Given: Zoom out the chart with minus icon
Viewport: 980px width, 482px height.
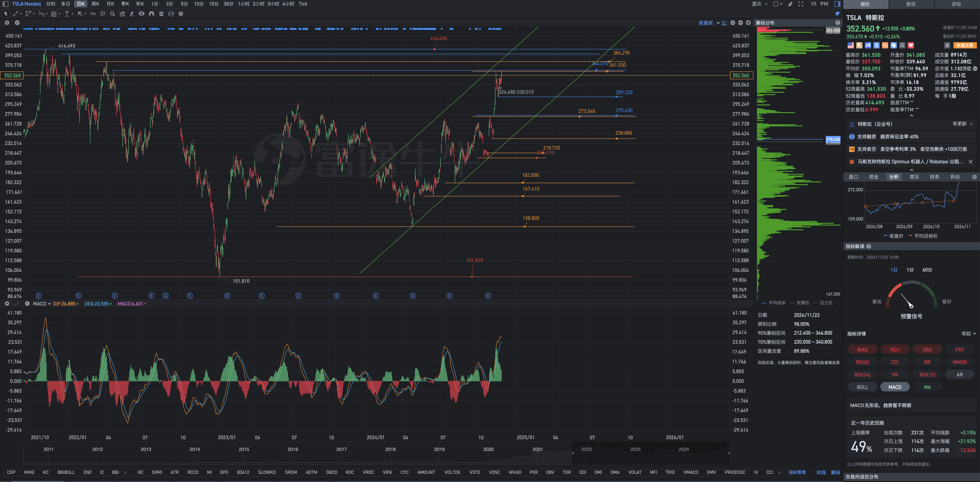Looking at the screenshot, I should click(x=740, y=23).
